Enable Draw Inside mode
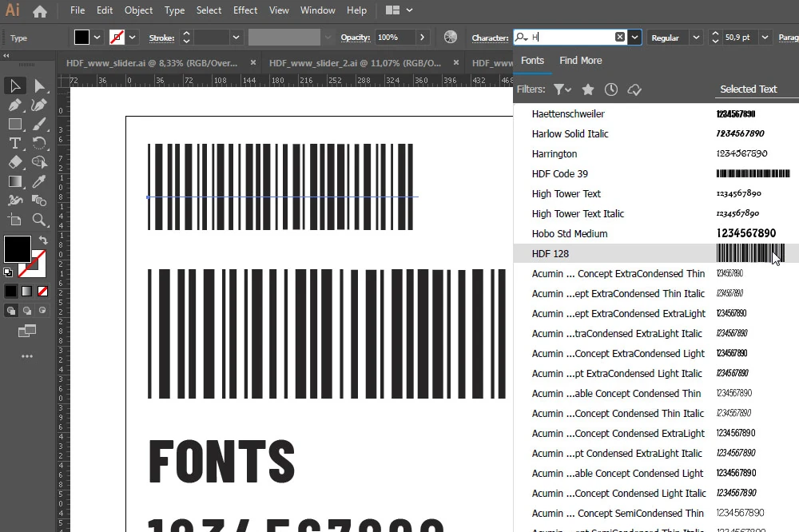The height and width of the screenshot is (532, 799). (43, 310)
